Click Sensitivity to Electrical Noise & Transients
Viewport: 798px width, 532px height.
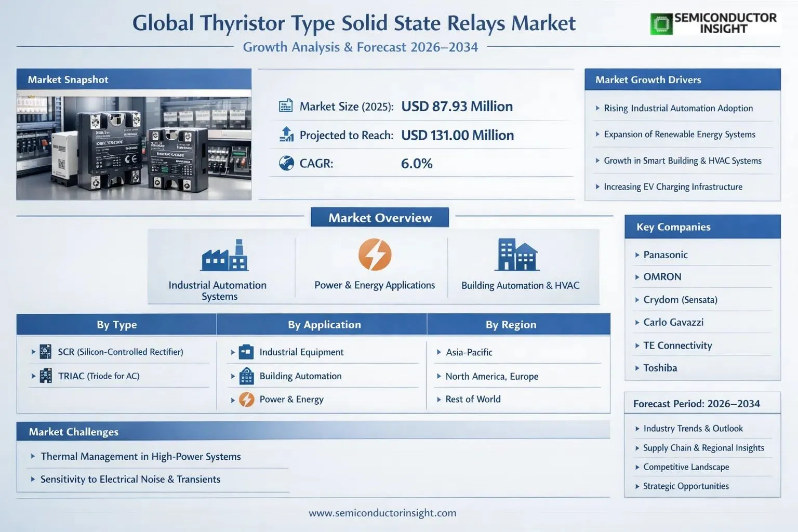tap(130, 479)
